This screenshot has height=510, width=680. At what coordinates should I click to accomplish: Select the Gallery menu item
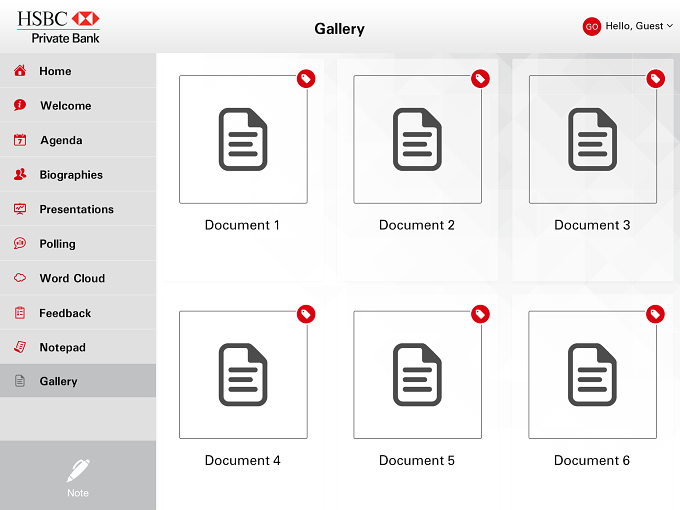coord(78,381)
